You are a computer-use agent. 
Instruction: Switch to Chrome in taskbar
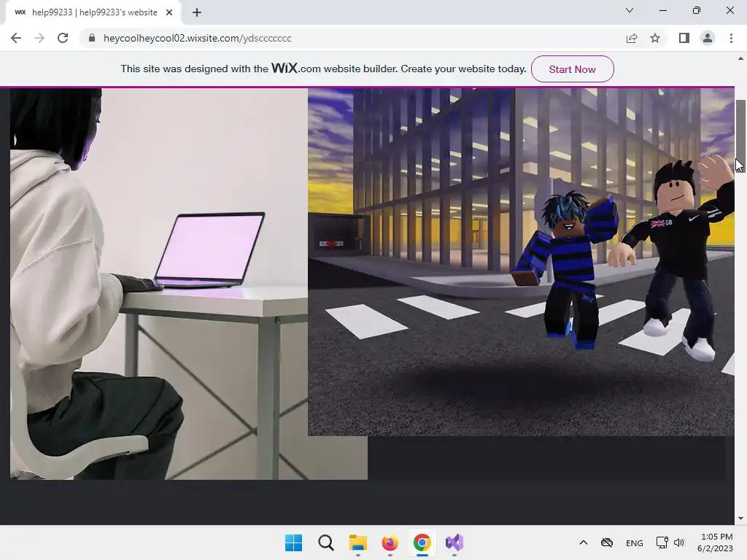tap(422, 542)
